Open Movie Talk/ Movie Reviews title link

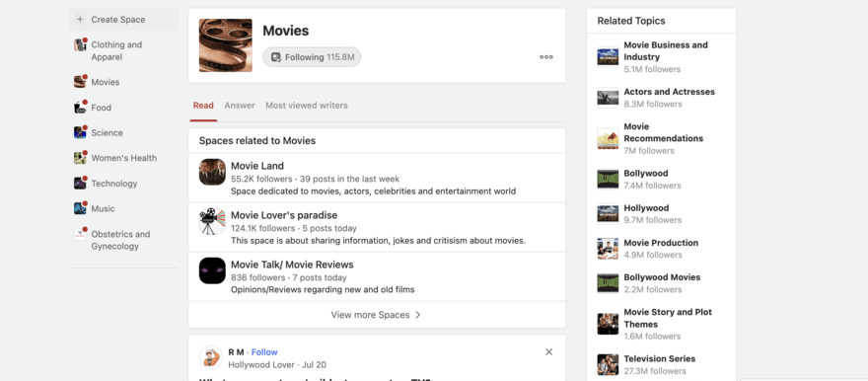coord(292,265)
